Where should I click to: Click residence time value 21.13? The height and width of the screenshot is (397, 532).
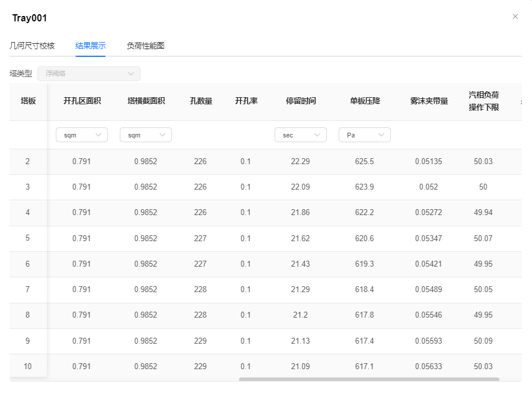(300, 341)
